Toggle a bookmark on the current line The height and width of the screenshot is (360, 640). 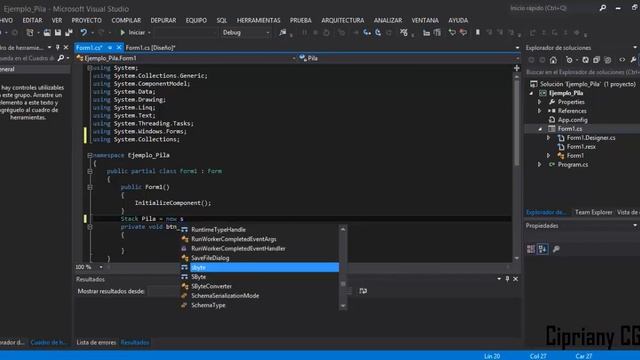pos(478,32)
